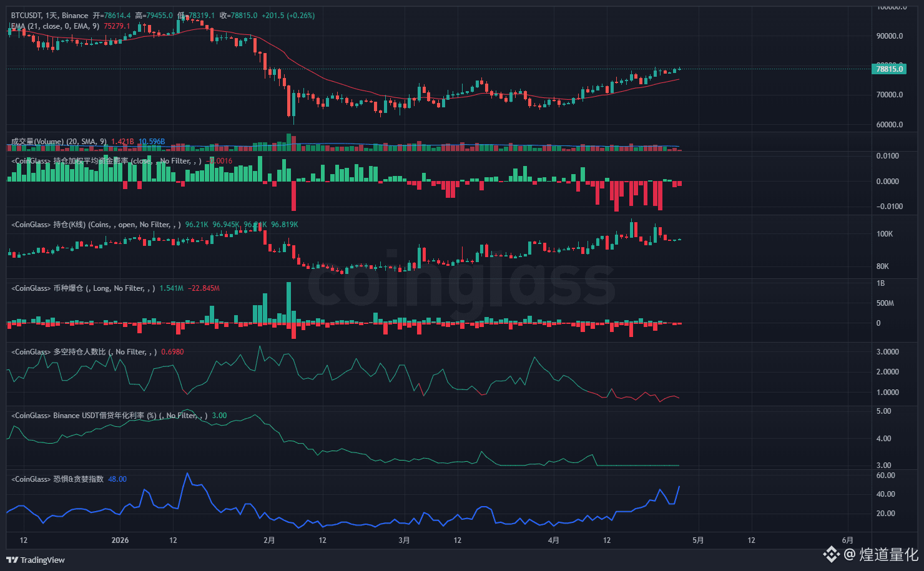Click the long liquidation value 1.541M
This screenshot has width=924, height=571.
point(172,288)
